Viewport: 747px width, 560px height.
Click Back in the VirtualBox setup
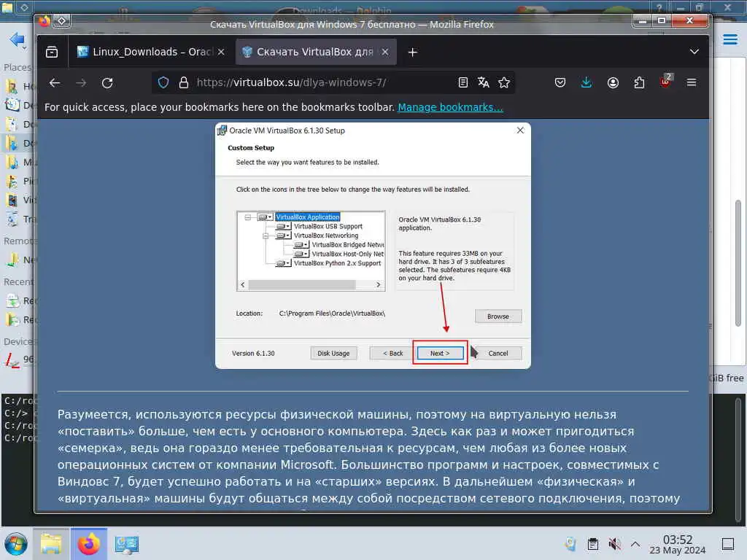point(392,354)
